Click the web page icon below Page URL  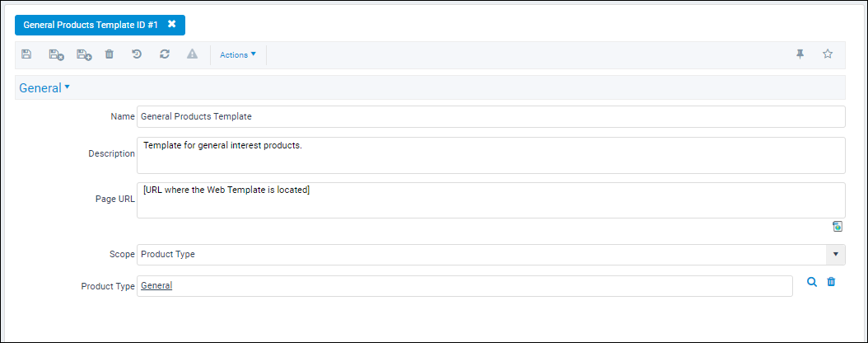838,226
